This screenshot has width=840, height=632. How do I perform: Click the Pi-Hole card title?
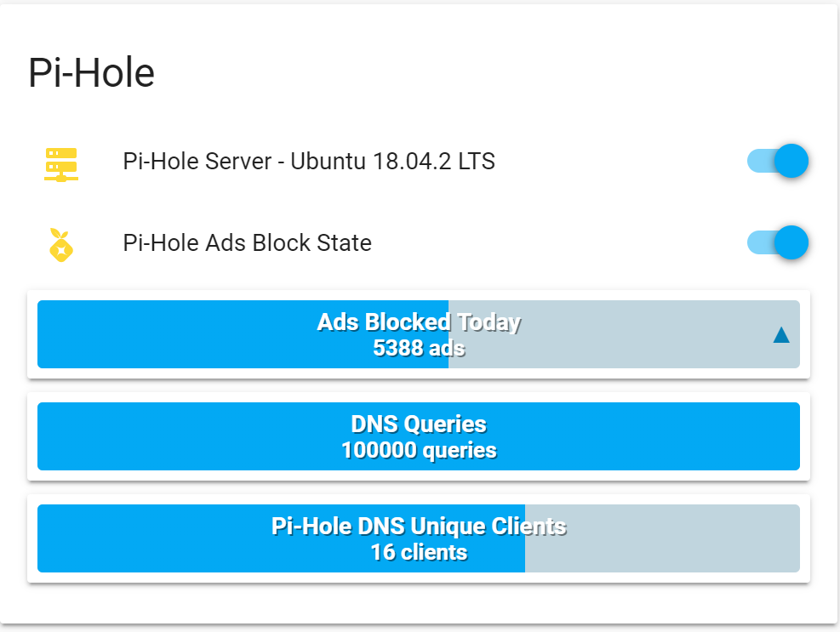click(92, 73)
